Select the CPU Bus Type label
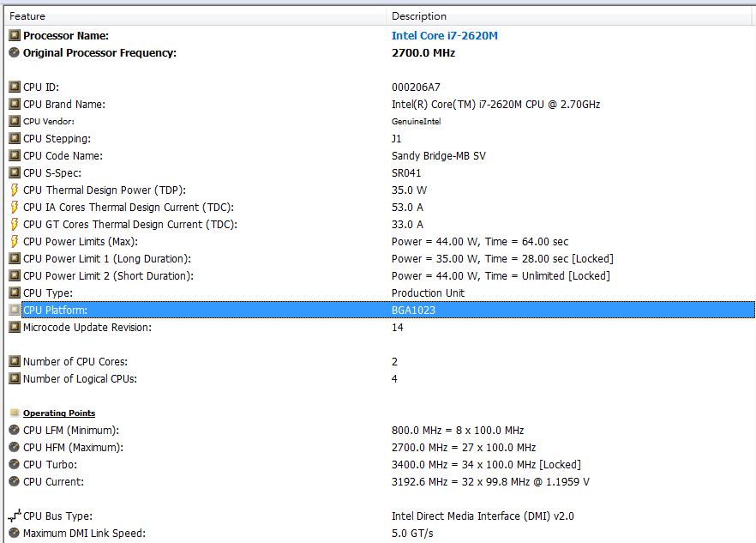 click(58, 516)
